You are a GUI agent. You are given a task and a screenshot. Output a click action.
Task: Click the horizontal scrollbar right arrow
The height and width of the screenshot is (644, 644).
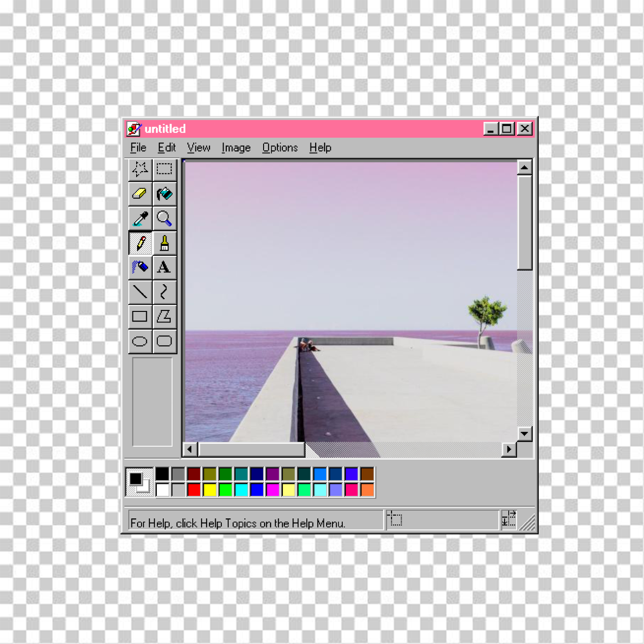coord(508,449)
